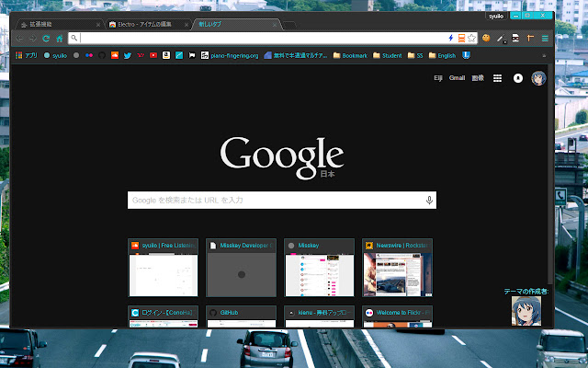The width and height of the screenshot is (588, 368).
Task: Open the home page via house icon
Action: coord(59,39)
